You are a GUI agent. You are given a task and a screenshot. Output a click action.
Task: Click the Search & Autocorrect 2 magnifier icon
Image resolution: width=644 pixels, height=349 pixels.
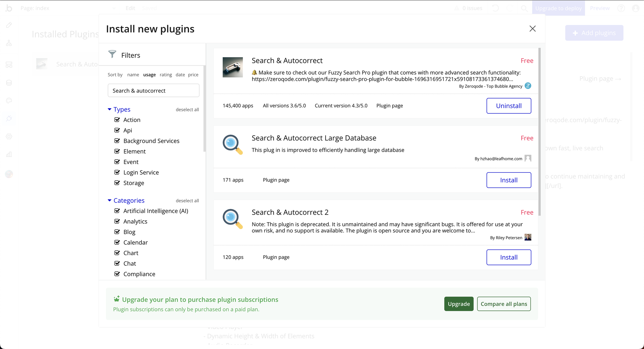(x=233, y=219)
